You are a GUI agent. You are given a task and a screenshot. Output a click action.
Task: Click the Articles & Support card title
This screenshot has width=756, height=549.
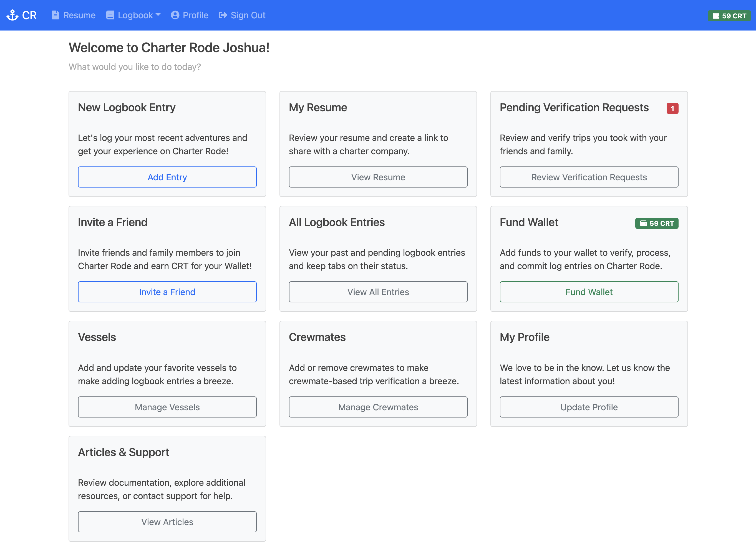[x=124, y=452]
